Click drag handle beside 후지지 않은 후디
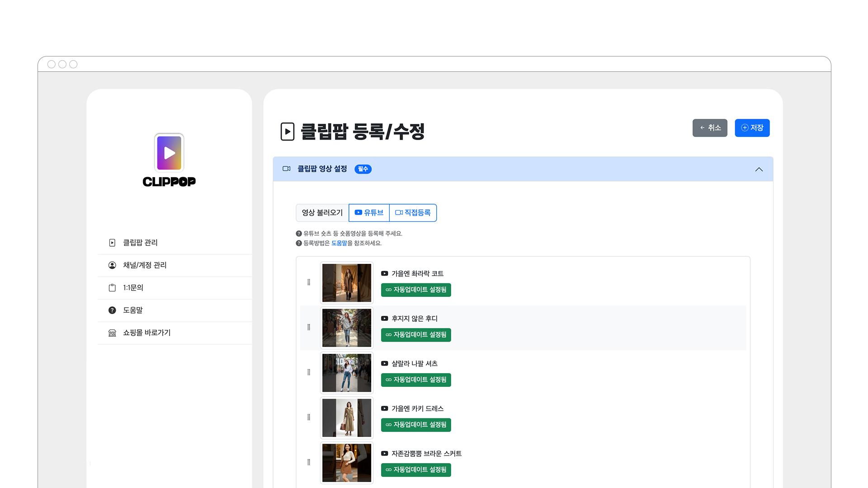Viewport: 868px width, 488px height. 309,327
